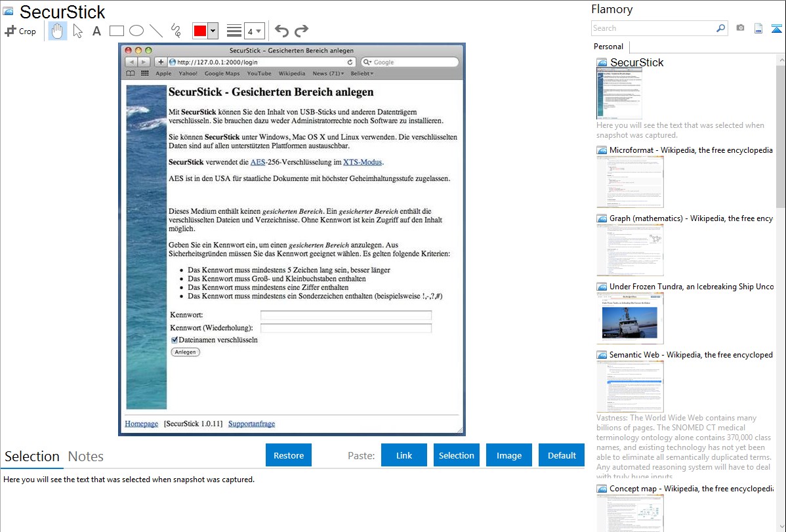Screen dimensions: 786x532
Task: Click the Flamory search field
Action: click(653, 28)
